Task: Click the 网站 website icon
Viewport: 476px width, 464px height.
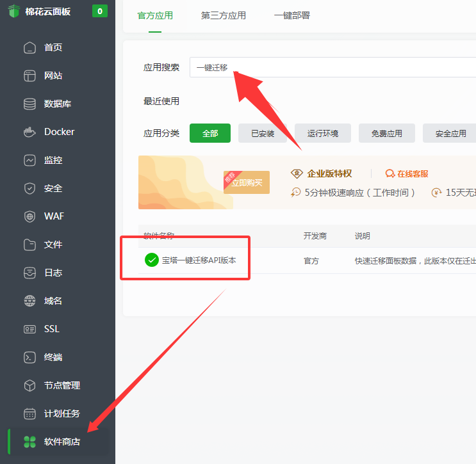Action: click(29, 76)
